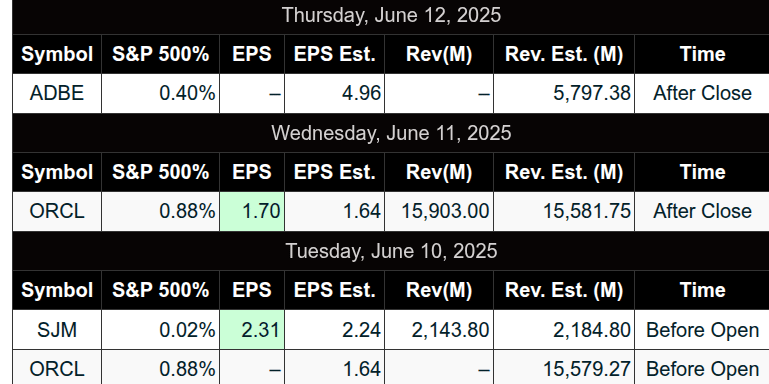Click Wednesday, June 11, 2025 date header
The image size is (769, 384).
point(391,133)
